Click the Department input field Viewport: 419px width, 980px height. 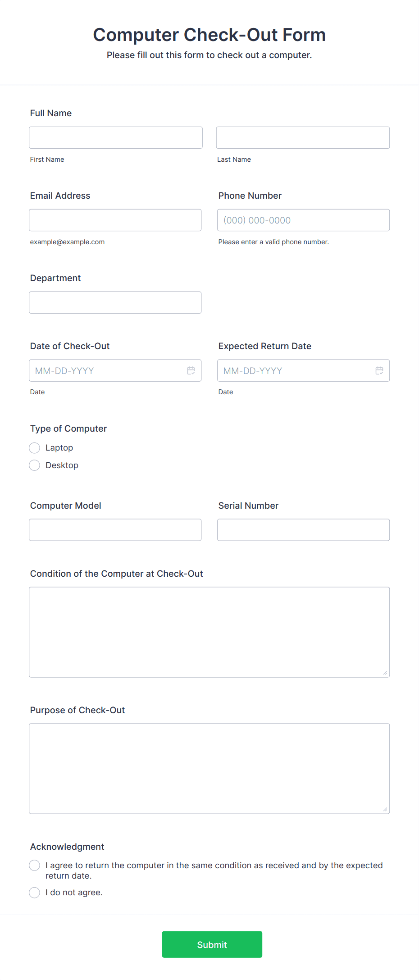click(x=115, y=302)
